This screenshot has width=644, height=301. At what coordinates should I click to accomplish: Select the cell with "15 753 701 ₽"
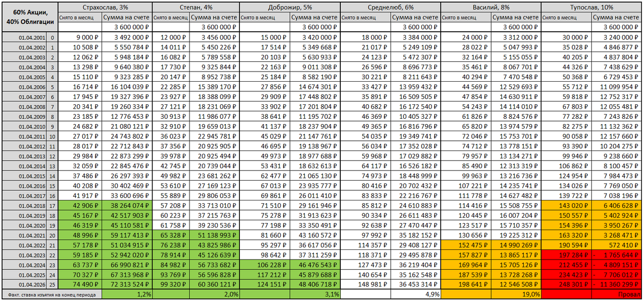516,136
